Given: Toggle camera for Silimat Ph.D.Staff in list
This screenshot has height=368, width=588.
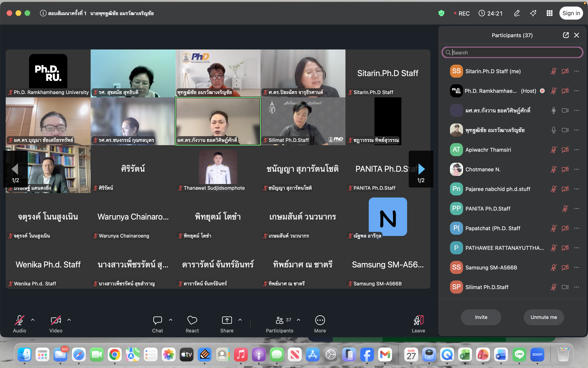Looking at the screenshot, I should (x=565, y=287).
